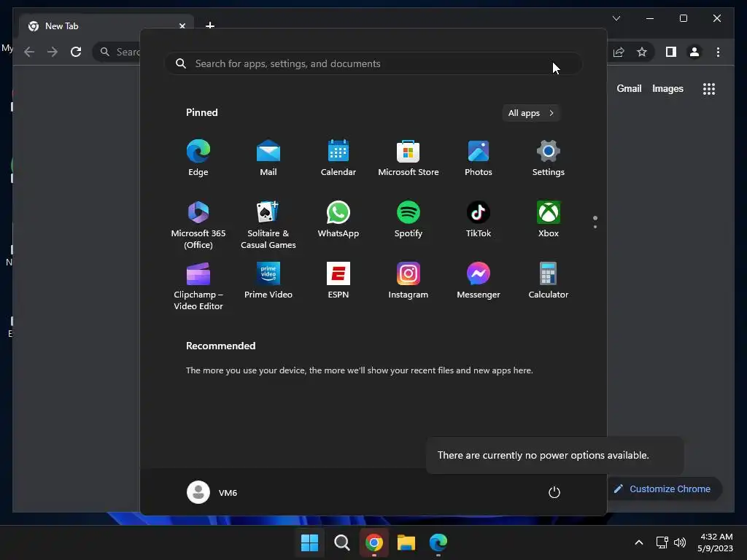Open Solitaire & Casual Games

click(268, 225)
